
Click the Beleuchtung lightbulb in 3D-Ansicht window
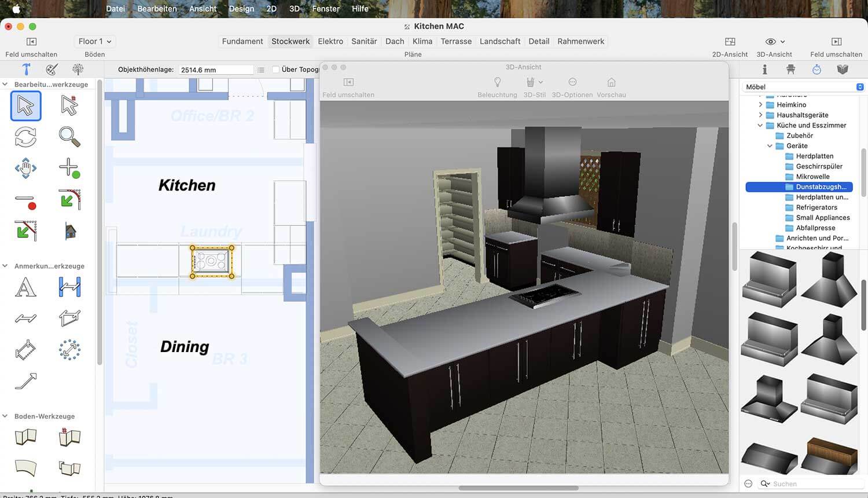click(x=497, y=82)
